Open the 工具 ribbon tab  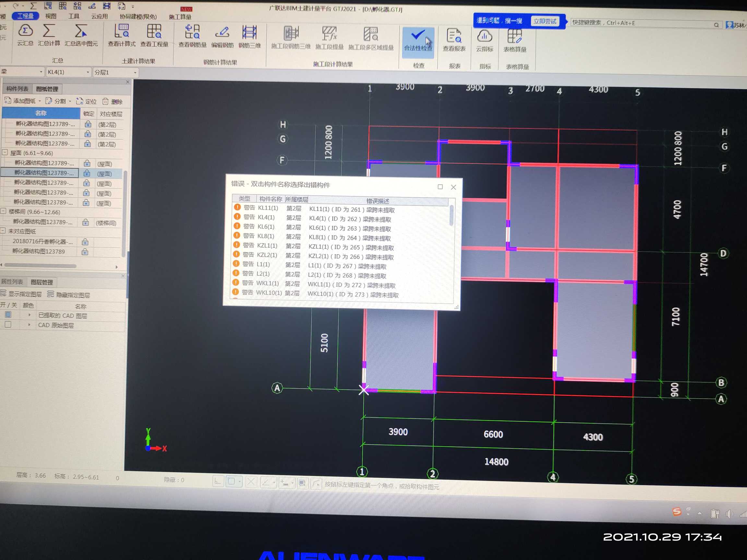73,16
